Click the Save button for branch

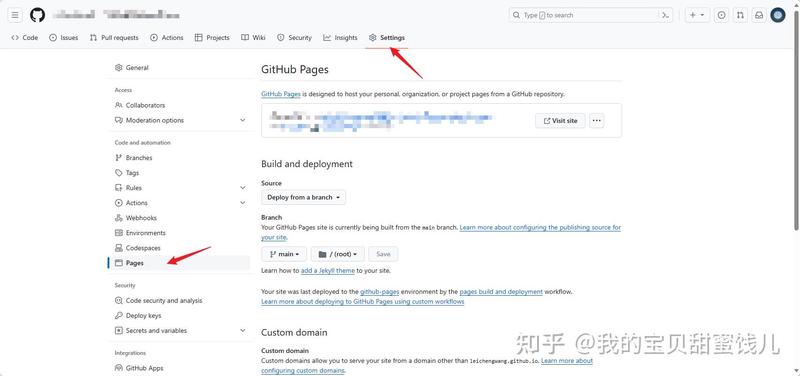383,254
